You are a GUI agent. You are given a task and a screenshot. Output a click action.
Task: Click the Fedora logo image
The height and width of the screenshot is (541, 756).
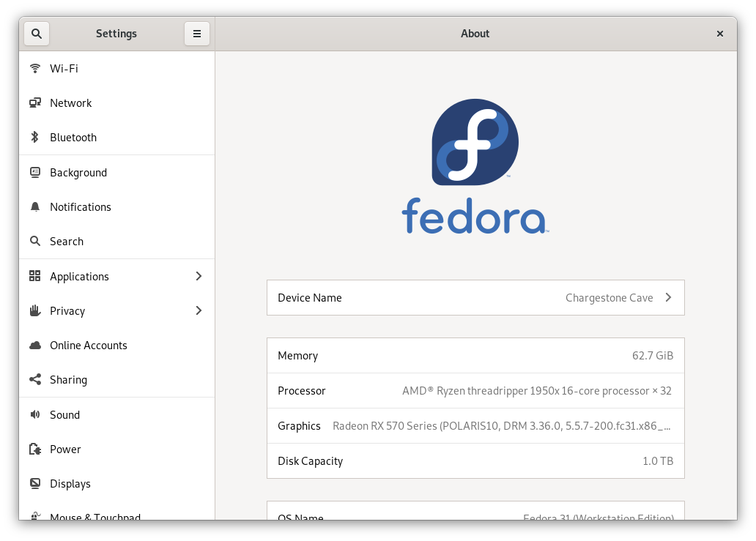[x=475, y=166]
